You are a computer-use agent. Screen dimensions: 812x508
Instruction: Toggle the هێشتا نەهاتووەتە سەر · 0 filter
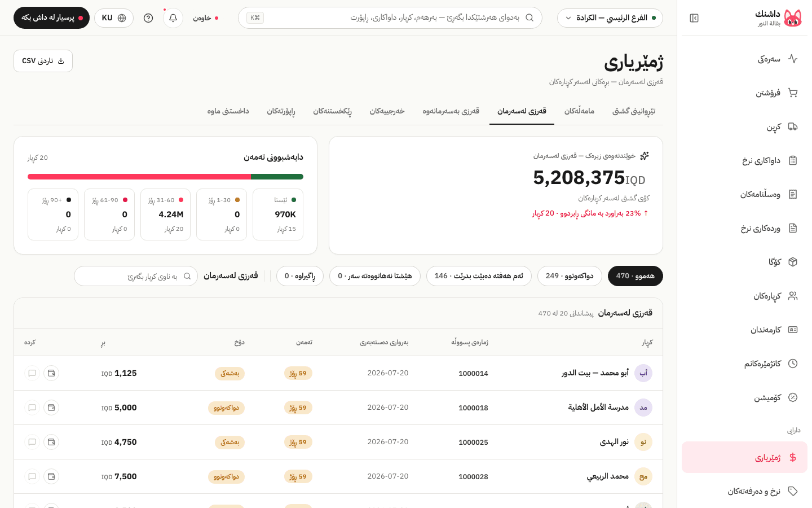point(375,276)
